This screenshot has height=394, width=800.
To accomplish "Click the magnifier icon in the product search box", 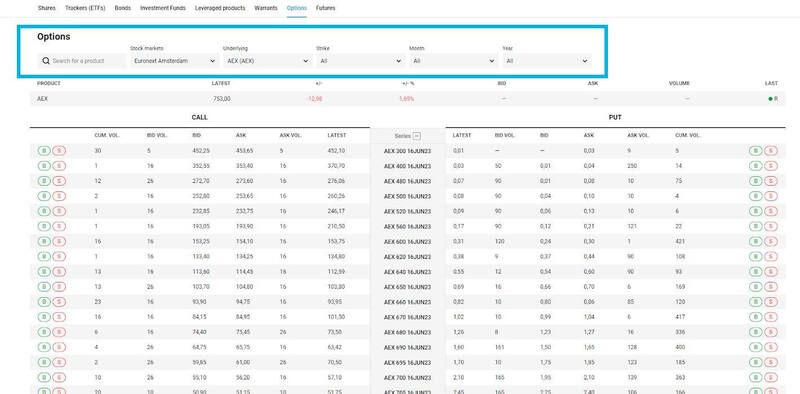I will 46,61.
